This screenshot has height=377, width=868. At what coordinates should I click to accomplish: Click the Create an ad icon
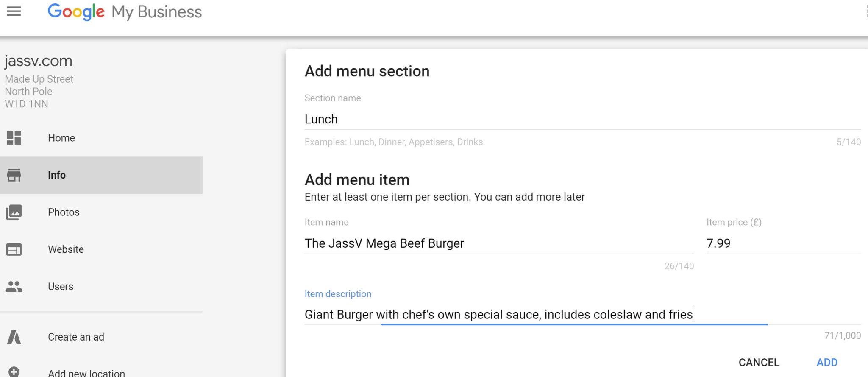pos(14,337)
